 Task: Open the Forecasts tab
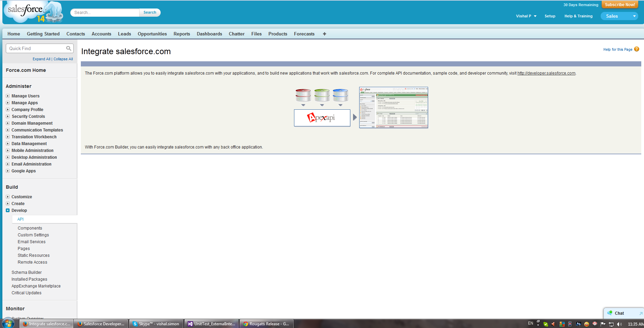[x=304, y=34]
